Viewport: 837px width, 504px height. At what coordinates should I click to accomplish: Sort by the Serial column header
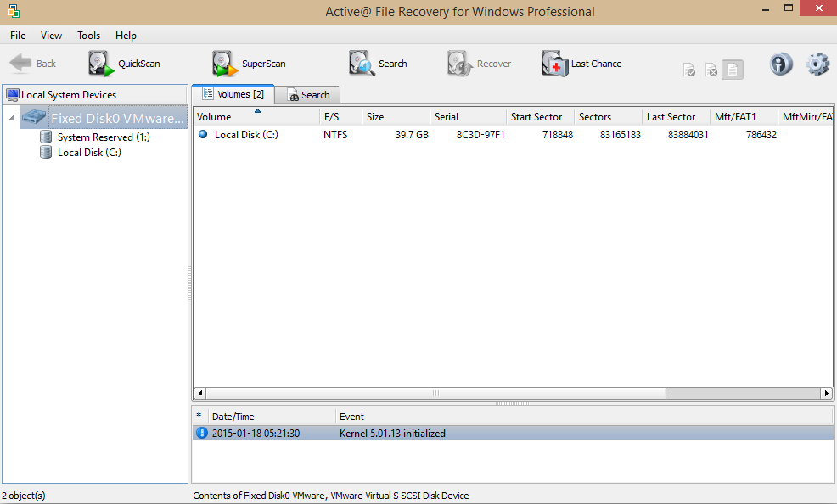coord(468,117)
